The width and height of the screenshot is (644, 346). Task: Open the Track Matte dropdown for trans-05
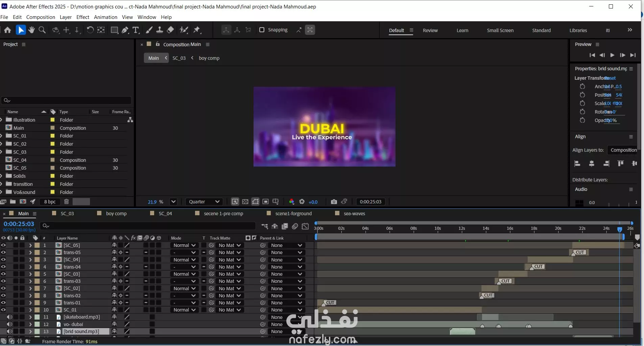point(230,252)
